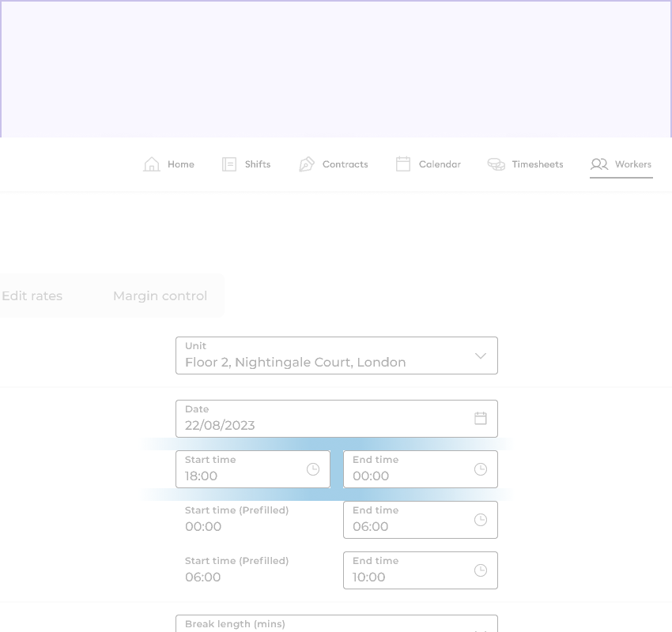Switch to the Margin control tab
672x632 pixels.
(x=160, y=296)
